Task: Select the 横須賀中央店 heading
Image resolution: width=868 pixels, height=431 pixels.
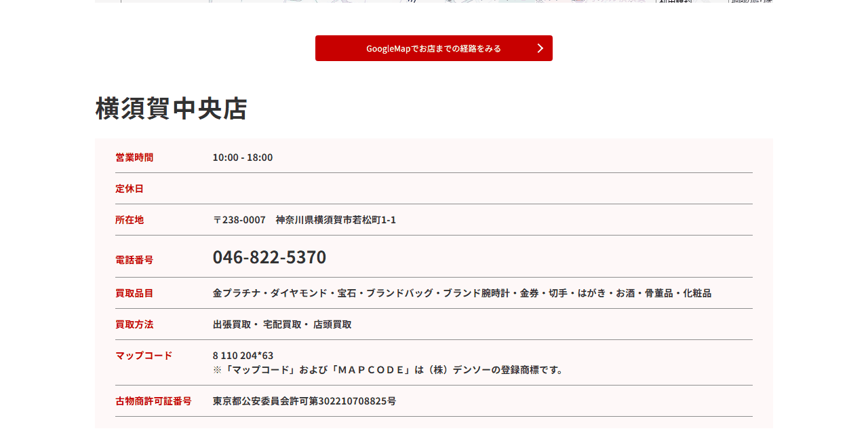Action: point(172,109)
